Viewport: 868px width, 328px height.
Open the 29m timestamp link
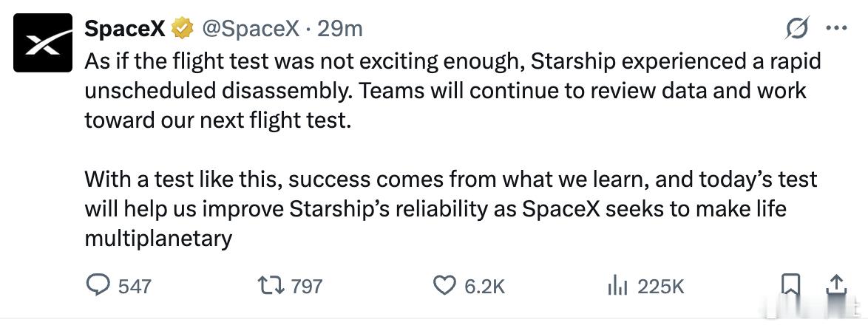[340, 28]
